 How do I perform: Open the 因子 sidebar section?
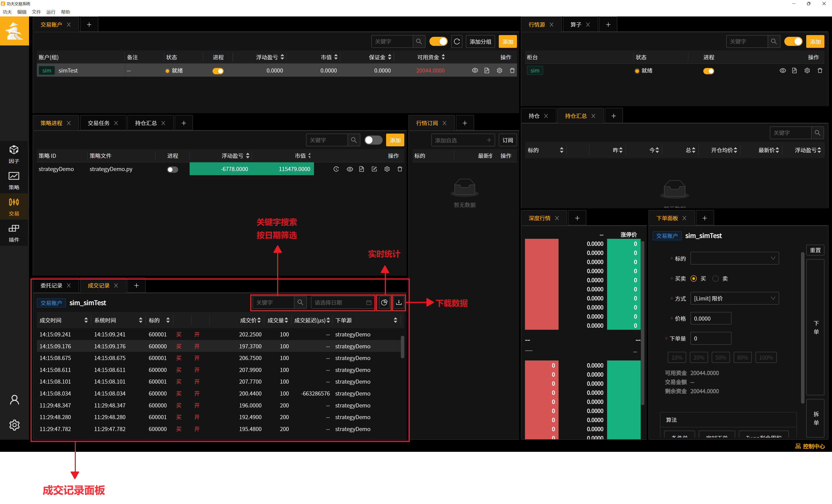[x=14, y=154]
